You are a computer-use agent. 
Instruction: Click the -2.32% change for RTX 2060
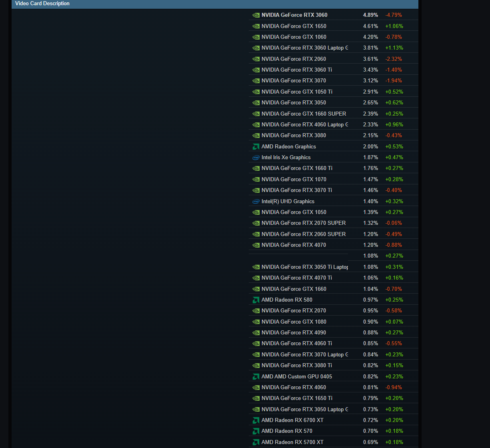394,59
